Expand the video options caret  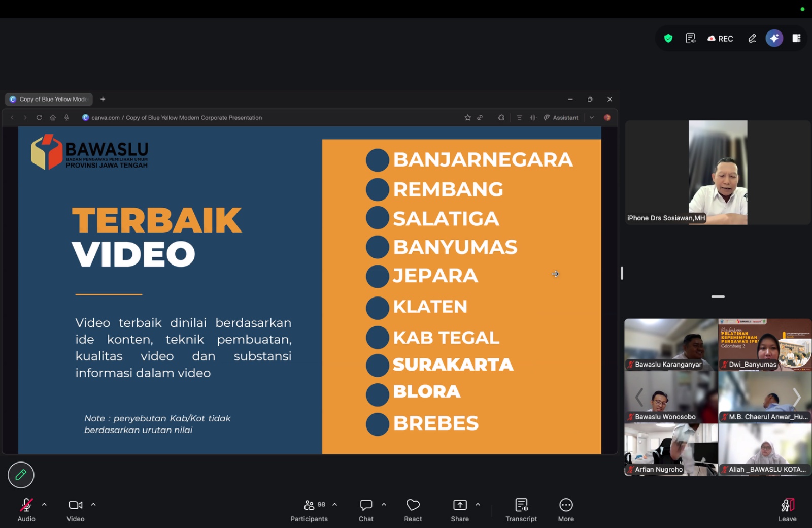93,505
